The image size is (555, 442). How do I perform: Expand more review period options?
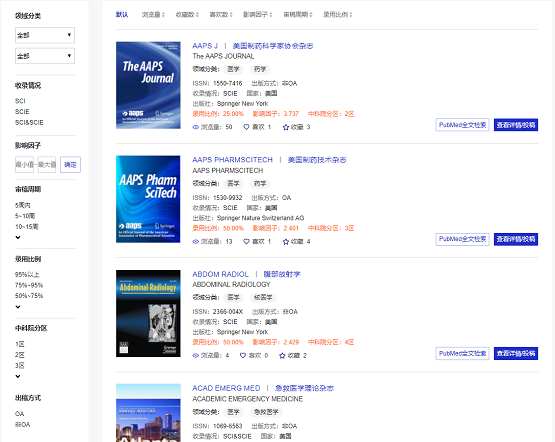point(18,237)
